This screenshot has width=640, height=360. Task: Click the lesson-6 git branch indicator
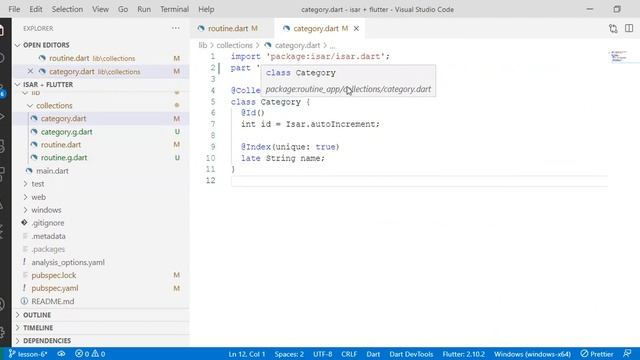[x=28, y=354]
